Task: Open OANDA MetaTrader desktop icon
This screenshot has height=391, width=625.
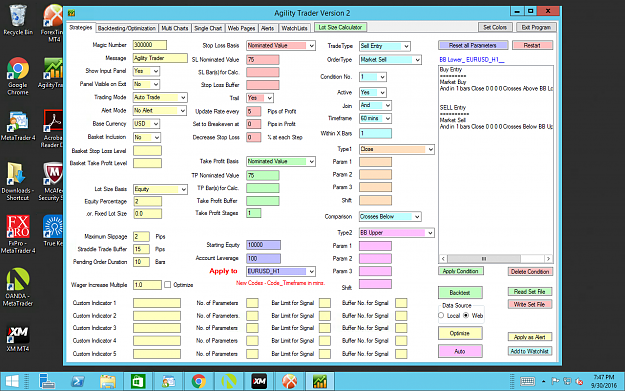Action: (18, 287)
